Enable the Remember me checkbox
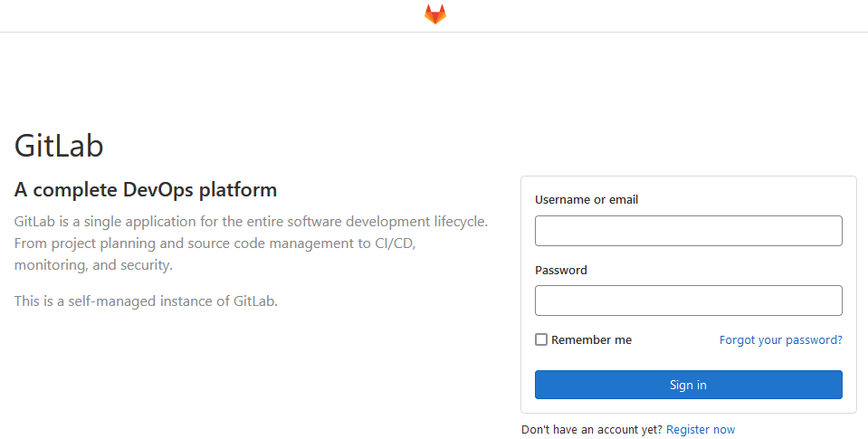Image resolution: width=868 pixels, height=439 pixels. (541, 339)
